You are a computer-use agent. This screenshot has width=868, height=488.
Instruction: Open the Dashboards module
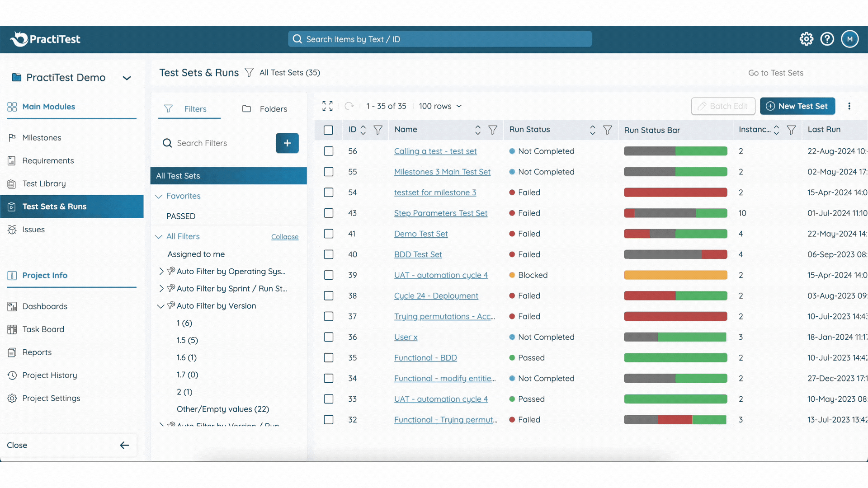(x=44, y=306)
